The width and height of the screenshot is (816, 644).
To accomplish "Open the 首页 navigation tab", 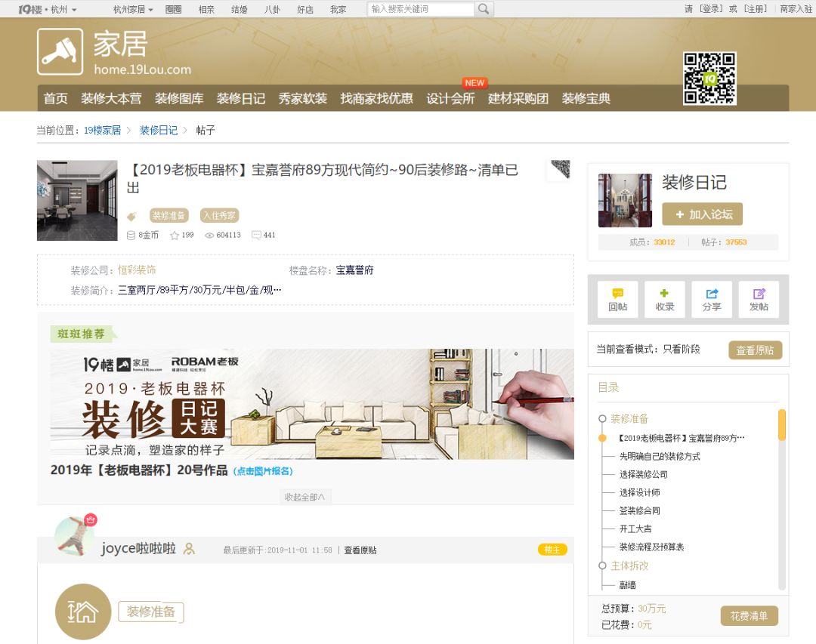I will click(55, 98).
